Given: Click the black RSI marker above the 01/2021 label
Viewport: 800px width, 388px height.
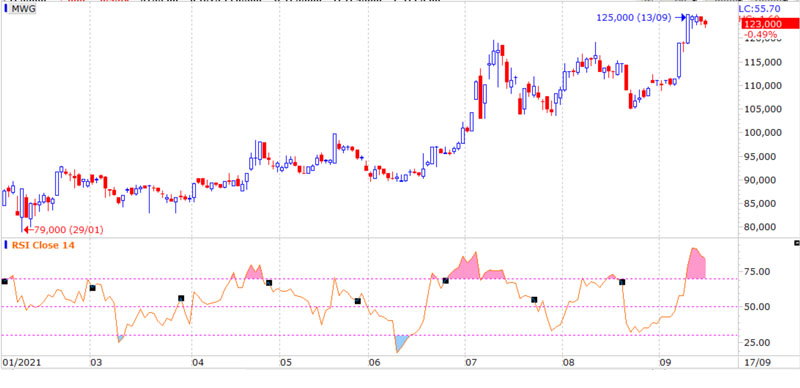Looking at the screenshot, I should coord(5,281).
